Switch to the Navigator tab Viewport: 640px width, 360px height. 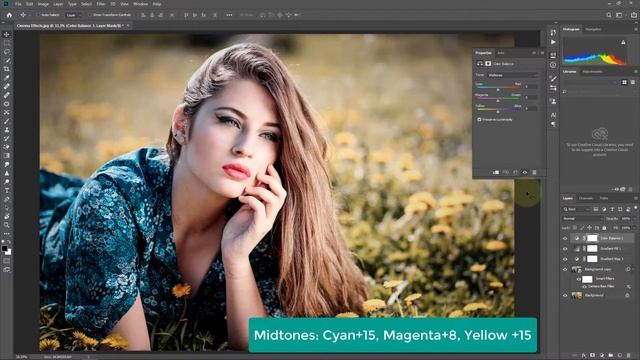click(593, 29)
